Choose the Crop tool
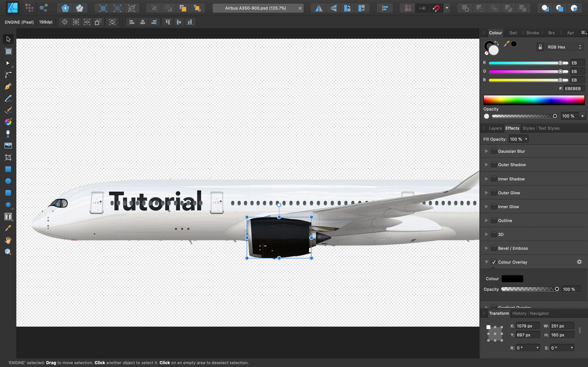588x367 pixels. click(8, 157)
